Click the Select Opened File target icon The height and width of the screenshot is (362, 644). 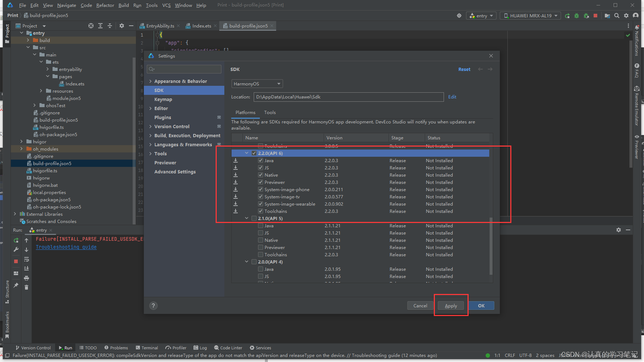pyautogui.click(x=91, y=26)
